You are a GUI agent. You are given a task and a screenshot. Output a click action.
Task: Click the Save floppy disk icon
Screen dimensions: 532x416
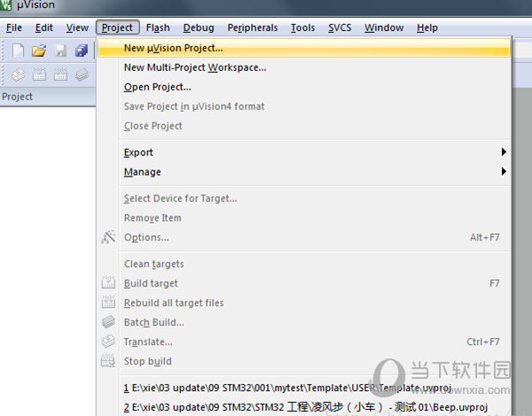pos(60,51)
